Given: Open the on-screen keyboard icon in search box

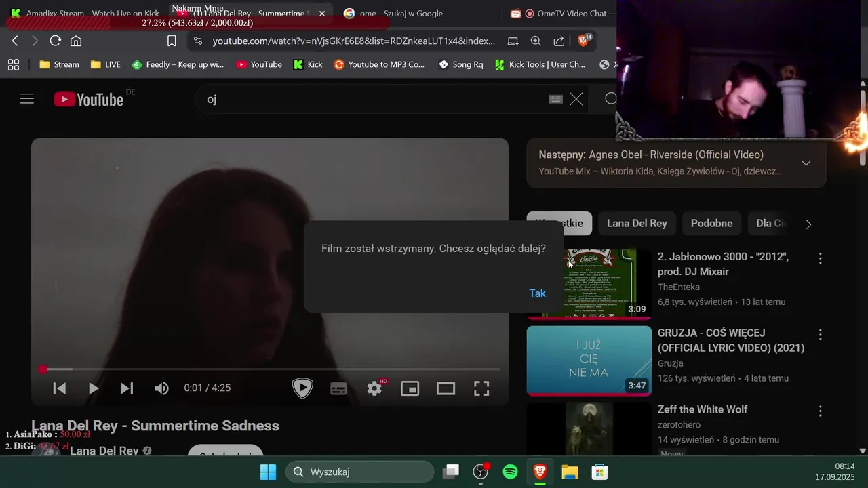Looking at the screenshot, I should pos(555,99).
